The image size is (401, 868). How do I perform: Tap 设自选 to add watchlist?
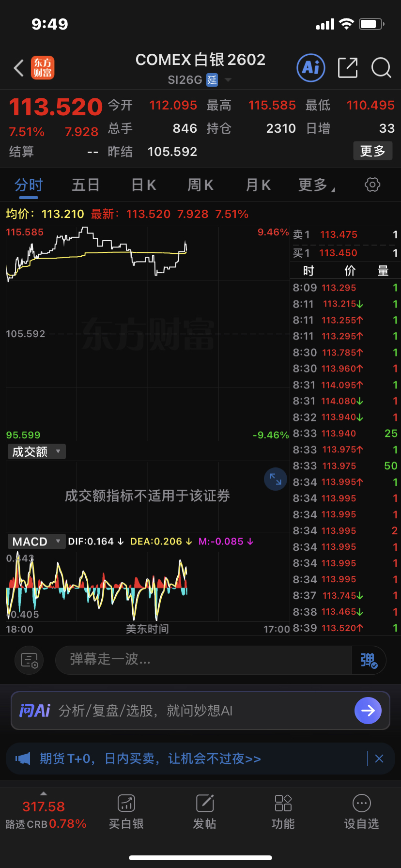tap(362, 812)
